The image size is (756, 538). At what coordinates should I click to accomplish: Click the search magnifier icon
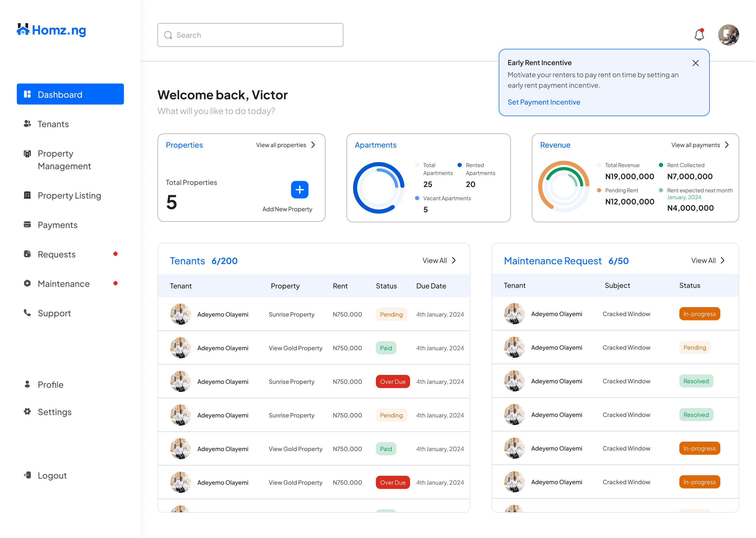[168, 35]
